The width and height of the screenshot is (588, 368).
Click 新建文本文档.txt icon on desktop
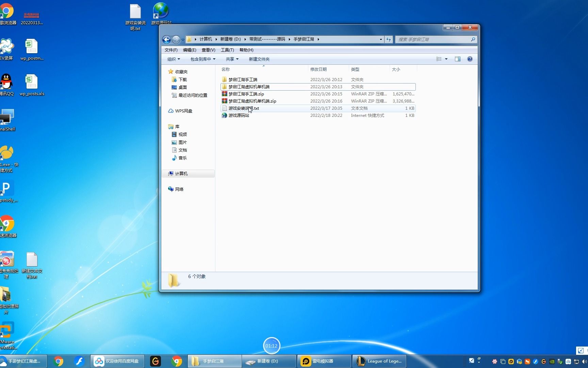point(32,265)
